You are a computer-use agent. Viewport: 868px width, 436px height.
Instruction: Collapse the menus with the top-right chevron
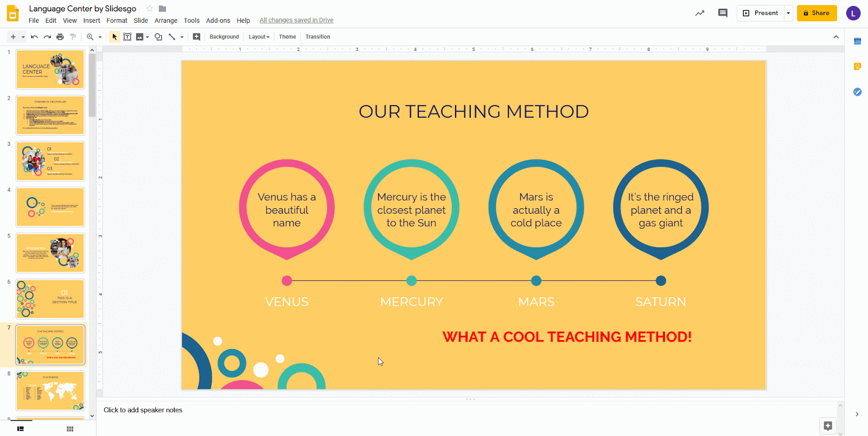836,37
